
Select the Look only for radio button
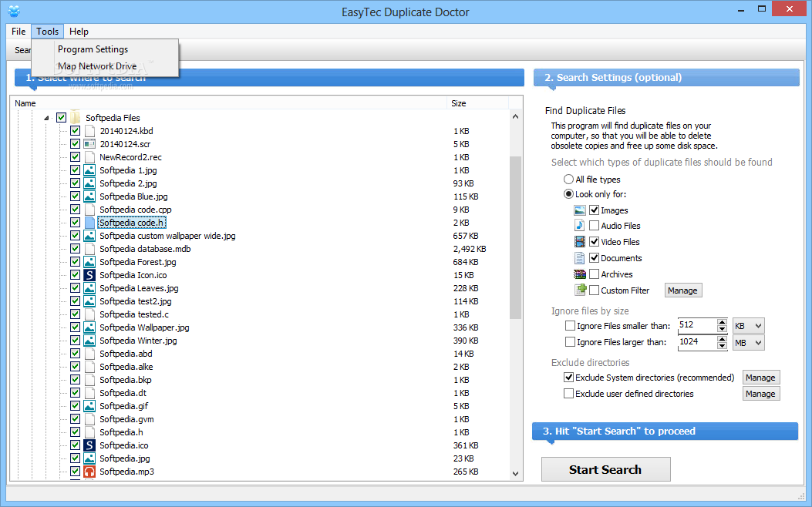pos(568,194)
